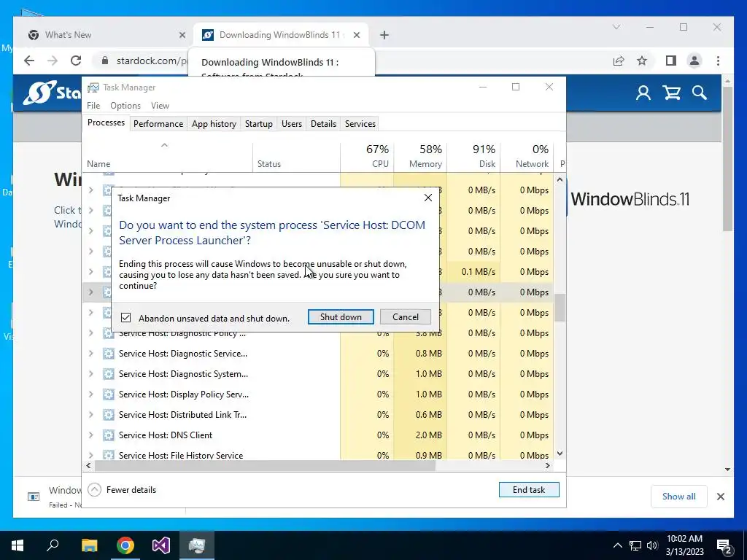
Task: Sort processes by Memory column
Action: click(x=421, y=157)
